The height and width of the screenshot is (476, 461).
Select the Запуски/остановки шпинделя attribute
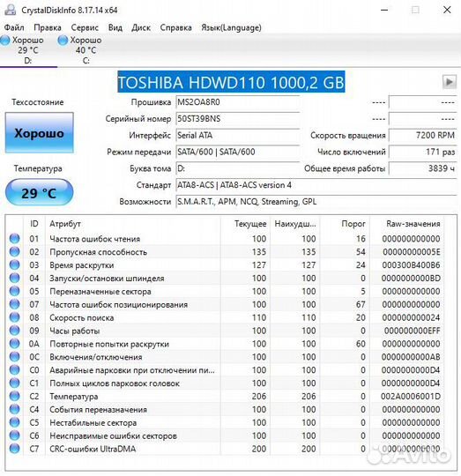(107, 279)
